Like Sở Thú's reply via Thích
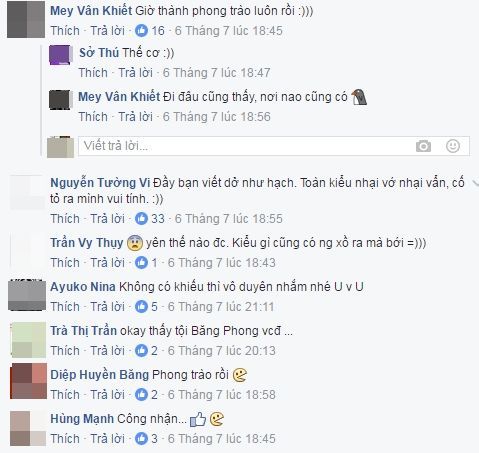The width and height of the screenshot is (479, 453). 93,73
